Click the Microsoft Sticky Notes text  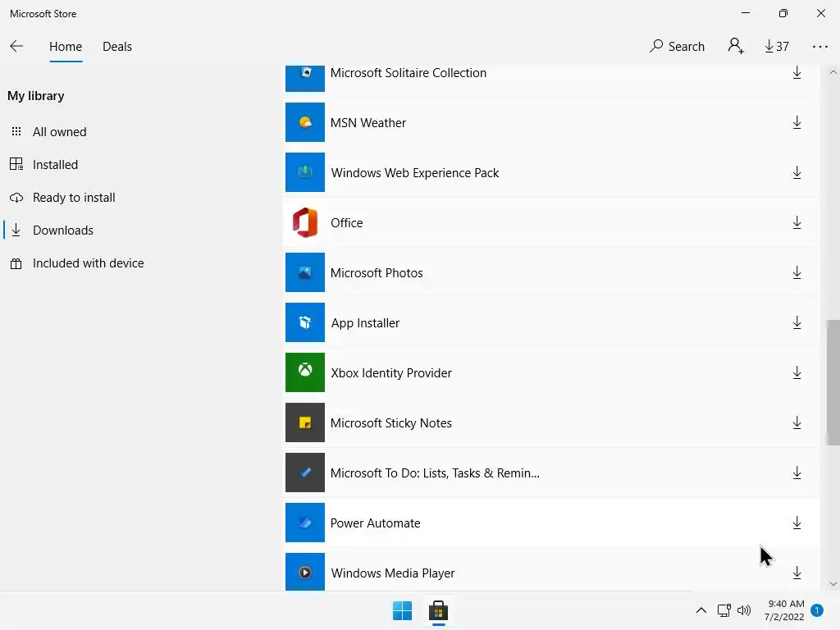click(391, 422)
